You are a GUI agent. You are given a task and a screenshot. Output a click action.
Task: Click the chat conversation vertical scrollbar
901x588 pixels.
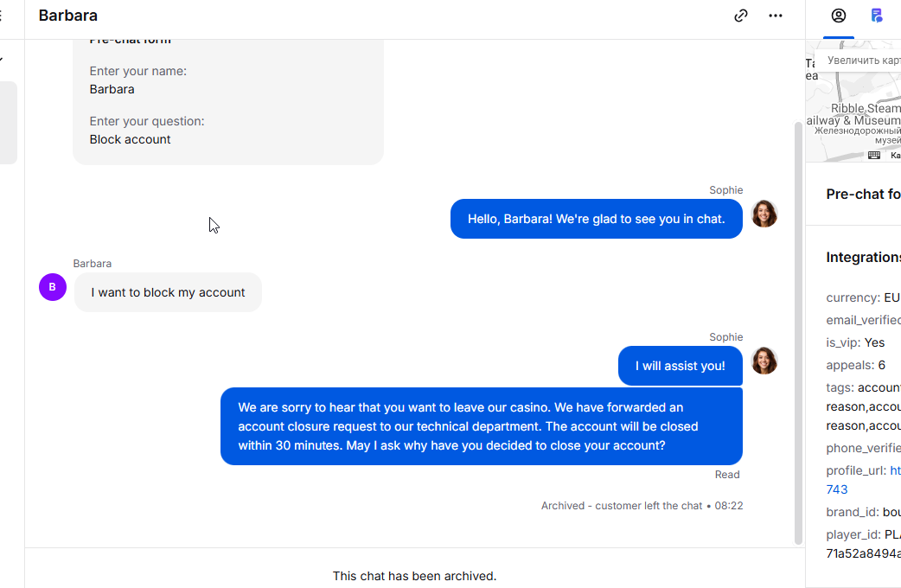[798, 329]
